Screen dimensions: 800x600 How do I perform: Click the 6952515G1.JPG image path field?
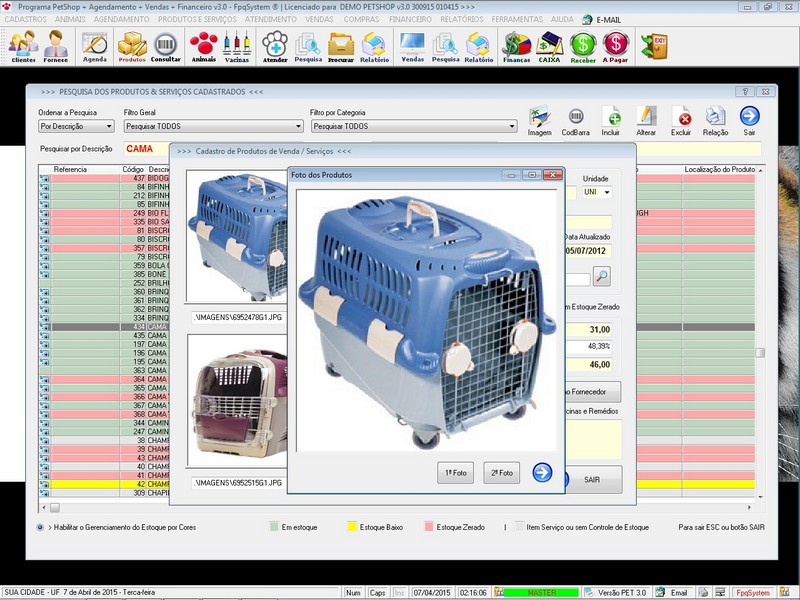(x=239, y=483)
